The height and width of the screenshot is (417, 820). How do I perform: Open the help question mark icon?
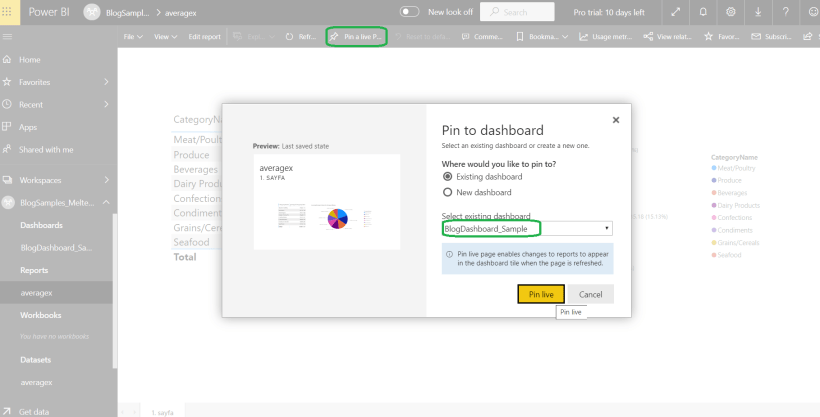(x=783, y=12)
